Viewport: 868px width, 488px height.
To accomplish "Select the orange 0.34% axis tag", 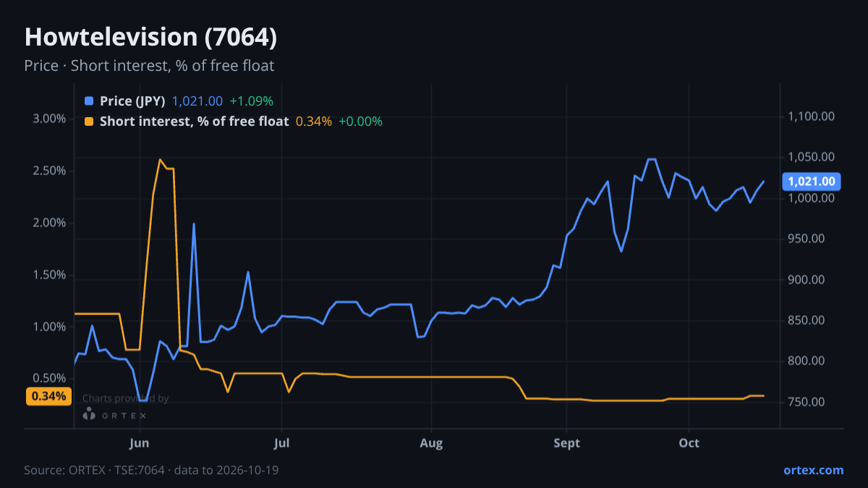I will 49,396.
